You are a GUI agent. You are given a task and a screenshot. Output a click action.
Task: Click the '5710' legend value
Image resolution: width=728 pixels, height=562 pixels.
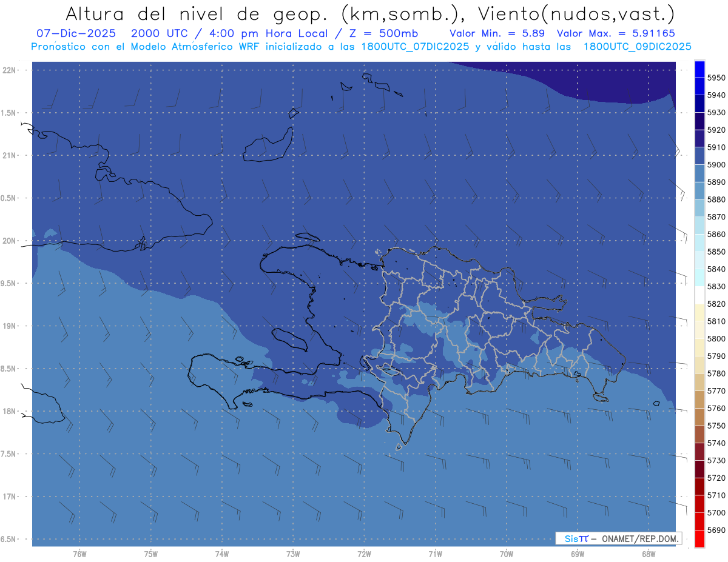point(716,495)
